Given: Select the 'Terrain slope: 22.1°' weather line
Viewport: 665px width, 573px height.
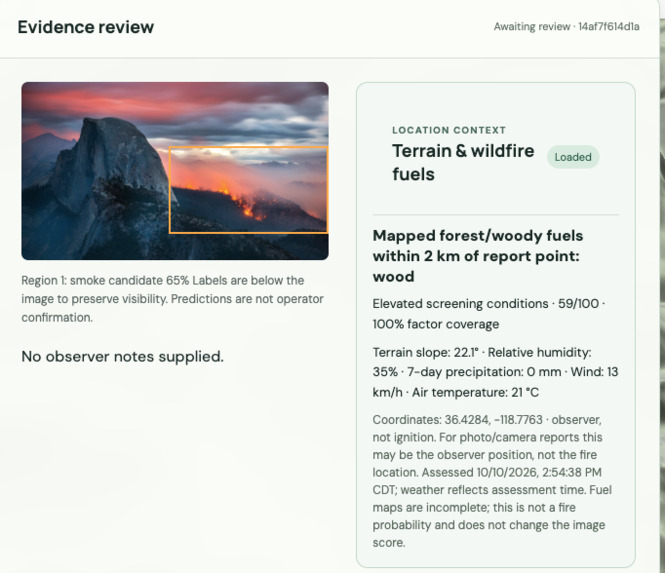Looking at the screenshot, I should coord(495,372).
